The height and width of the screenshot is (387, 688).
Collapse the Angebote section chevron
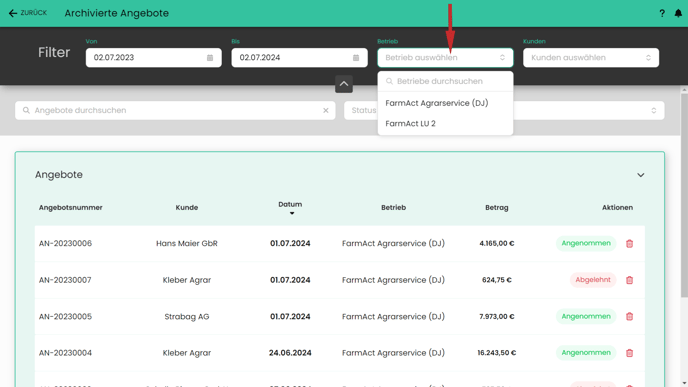tap(641, 175)
